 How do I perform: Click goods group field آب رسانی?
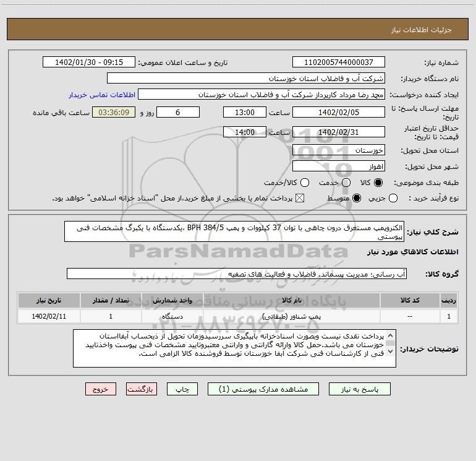click(x=237, y=274)
